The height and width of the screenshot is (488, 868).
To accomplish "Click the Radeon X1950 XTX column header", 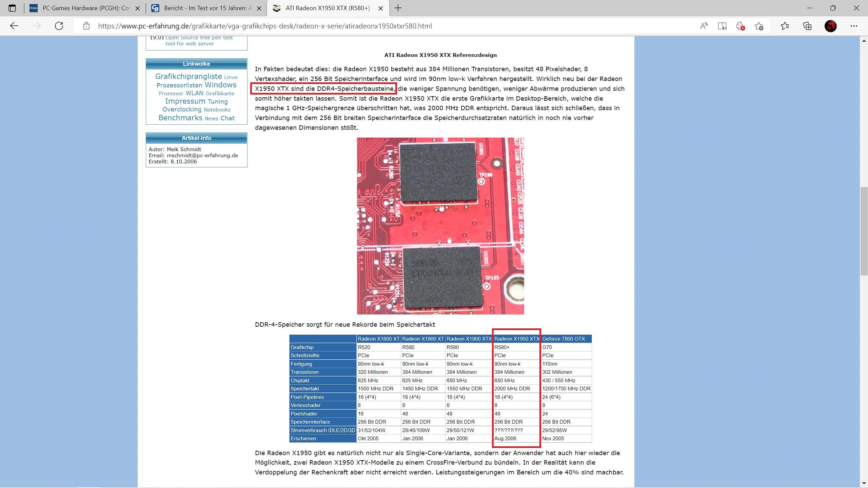I will (x=517, y=339).
